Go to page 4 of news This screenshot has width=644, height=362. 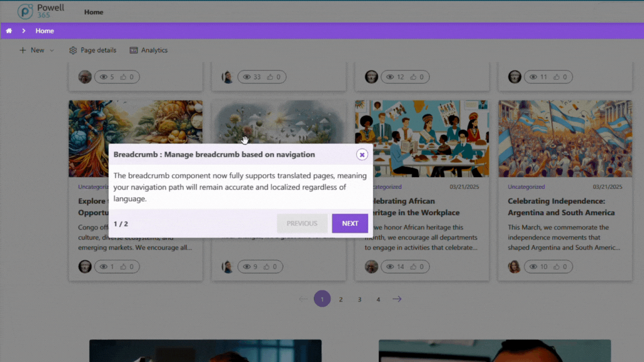(378, 299)
